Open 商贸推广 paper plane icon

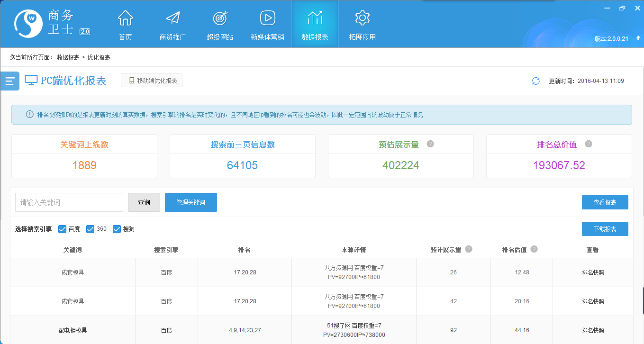[x=172, y=18]
